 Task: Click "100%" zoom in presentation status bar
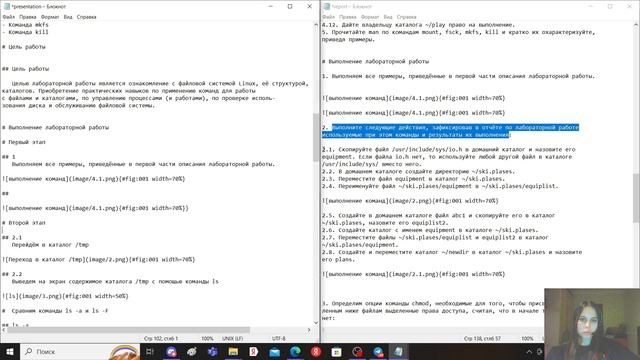click(x=207, y=339)
